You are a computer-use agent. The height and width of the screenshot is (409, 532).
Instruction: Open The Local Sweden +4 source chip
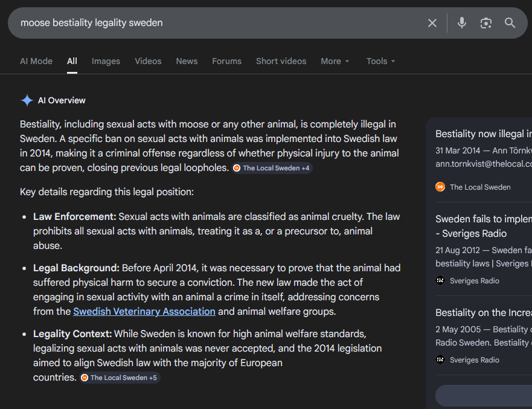tap(272, 168)
